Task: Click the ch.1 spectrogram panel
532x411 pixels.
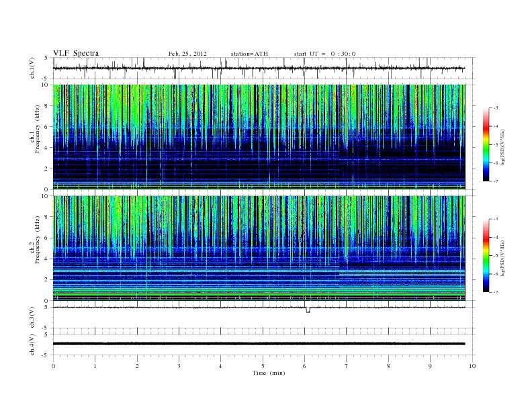Action: click(259, 137)
